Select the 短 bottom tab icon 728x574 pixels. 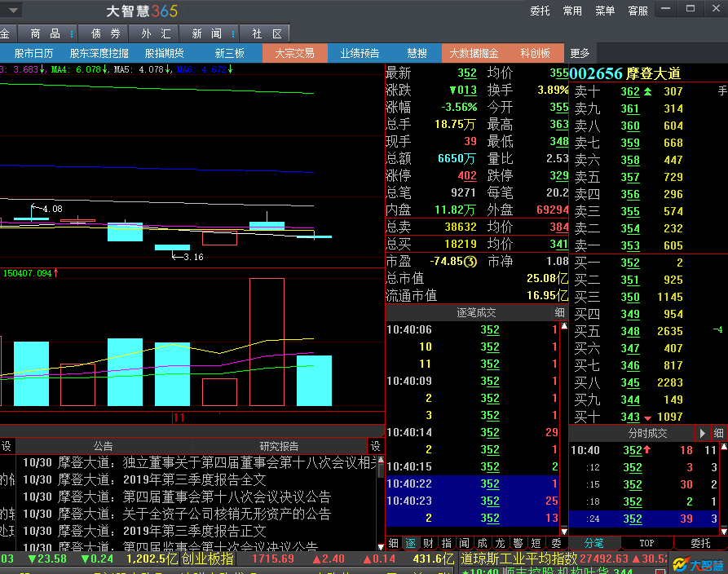536,543
